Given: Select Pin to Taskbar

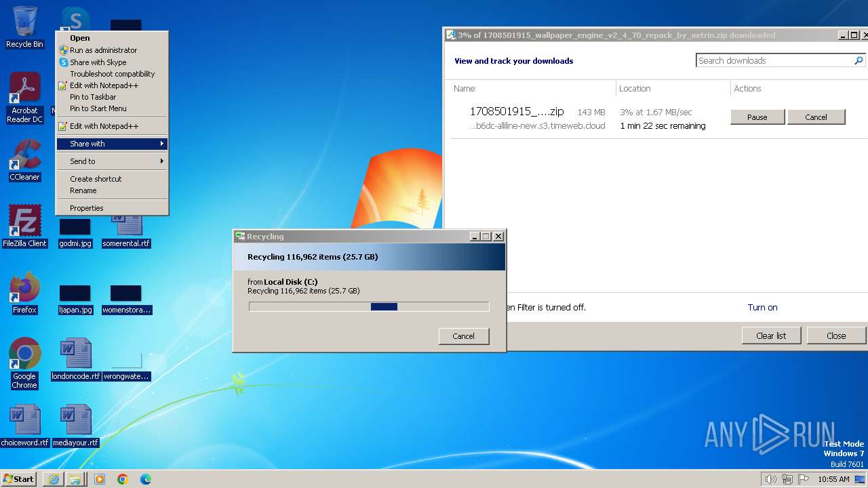Looking at the screenshot, I should pyautogui.click(x=112, y=97).
